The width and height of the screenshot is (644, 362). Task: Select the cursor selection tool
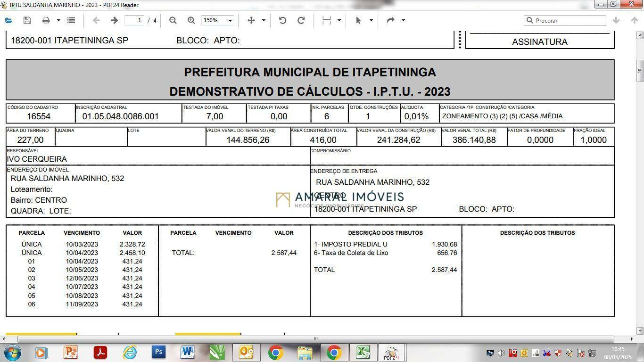[x=358, y=20]
